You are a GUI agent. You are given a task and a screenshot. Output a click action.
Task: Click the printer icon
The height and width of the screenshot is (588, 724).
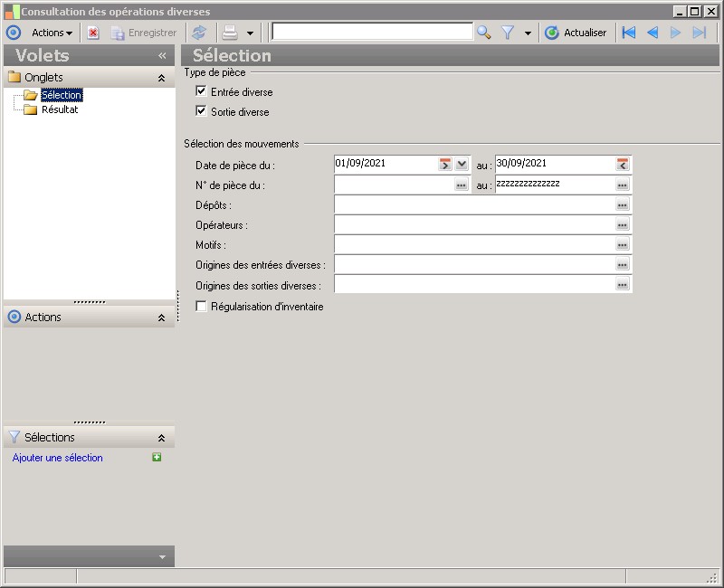(x=230, y=33)
